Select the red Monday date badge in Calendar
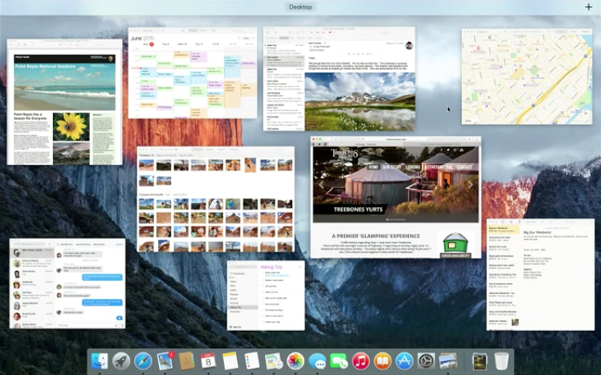This screenshot has width=601, height=375. pyautogui.click(x=151, y=44)
